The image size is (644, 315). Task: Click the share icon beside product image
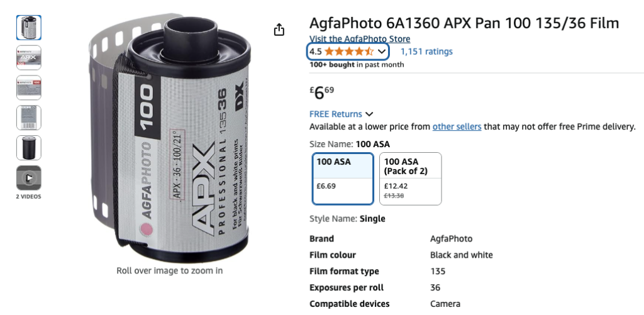click(x=279, y=29)
